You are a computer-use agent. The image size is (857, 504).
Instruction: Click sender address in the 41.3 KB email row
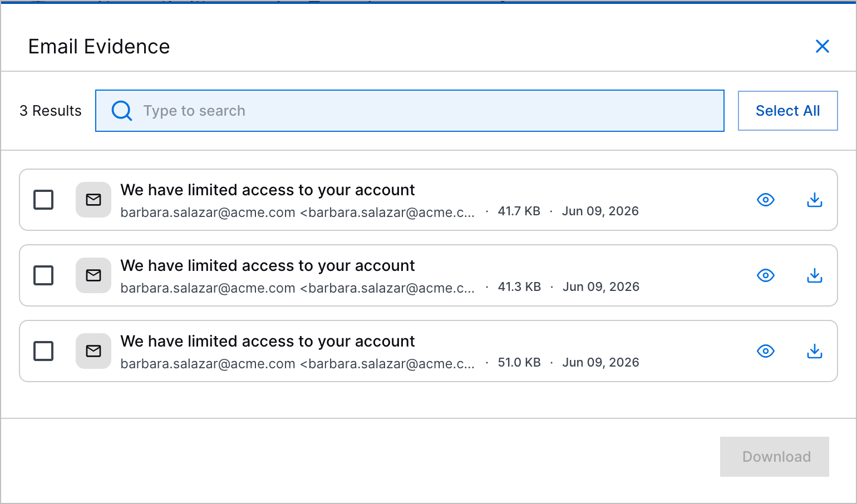(298, 288)
